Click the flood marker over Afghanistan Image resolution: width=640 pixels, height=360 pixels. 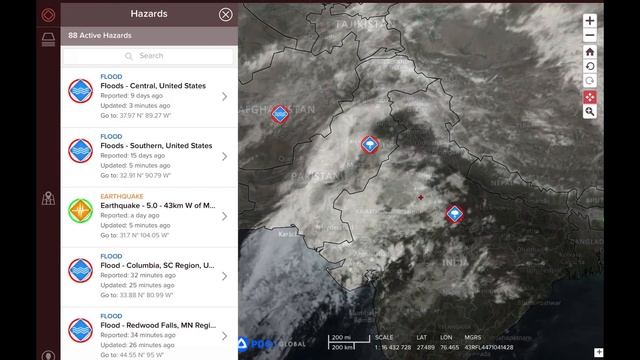point(280,114)
